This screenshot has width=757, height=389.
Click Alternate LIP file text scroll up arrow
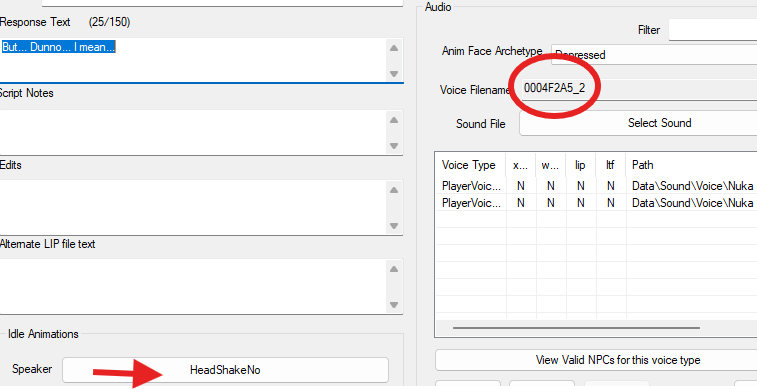[x=394, y=269]
